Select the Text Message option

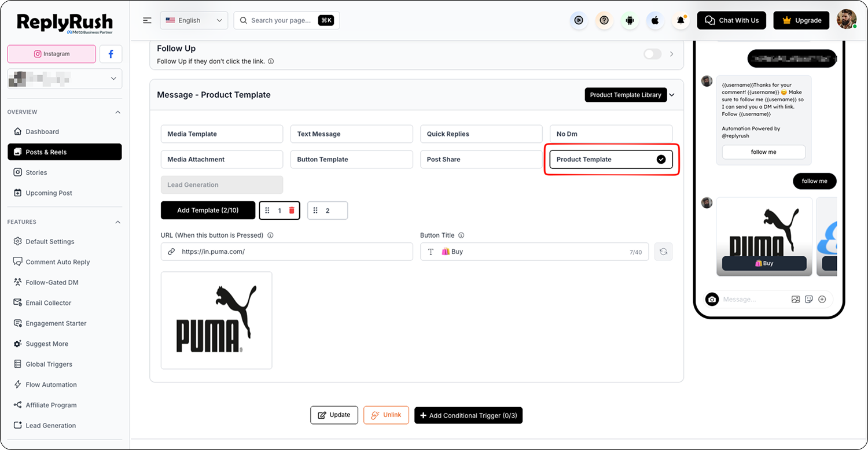click(x=351, y=134)
